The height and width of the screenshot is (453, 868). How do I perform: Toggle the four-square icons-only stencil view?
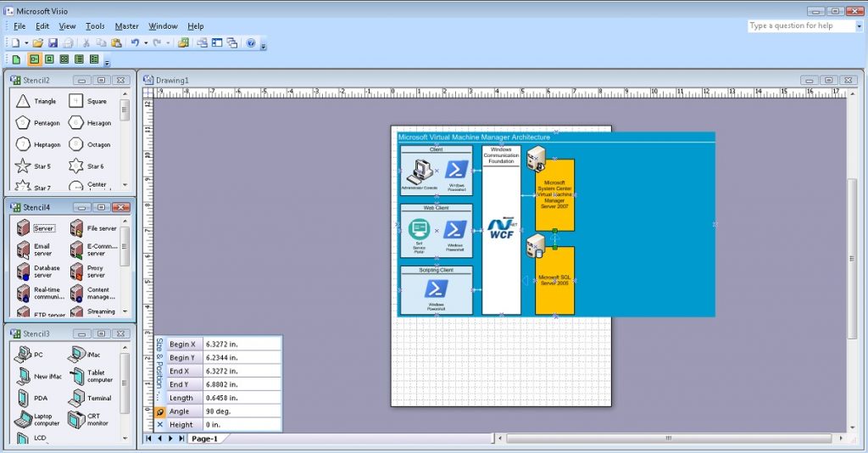[x=64, y=59]
